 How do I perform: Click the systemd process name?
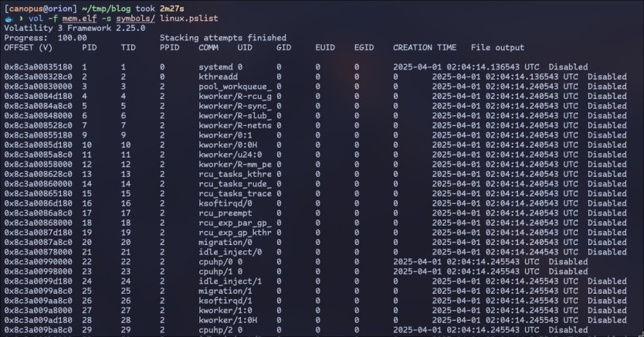(x=215, y=67)
